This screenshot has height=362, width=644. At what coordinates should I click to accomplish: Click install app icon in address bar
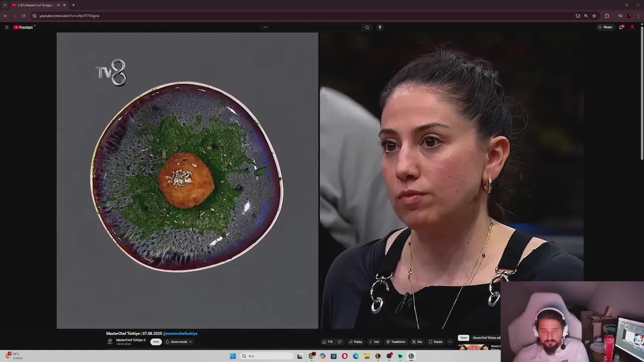pos(578,16)
